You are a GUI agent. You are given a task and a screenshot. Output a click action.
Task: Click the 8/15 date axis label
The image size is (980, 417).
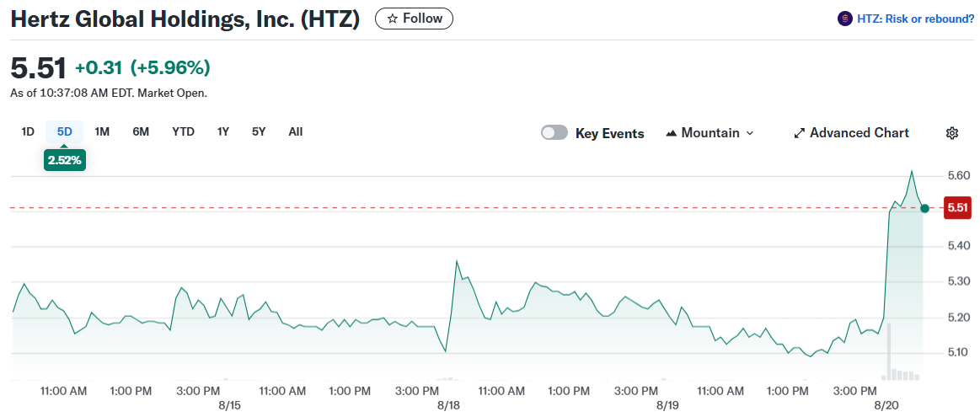[x=229, y=406]
